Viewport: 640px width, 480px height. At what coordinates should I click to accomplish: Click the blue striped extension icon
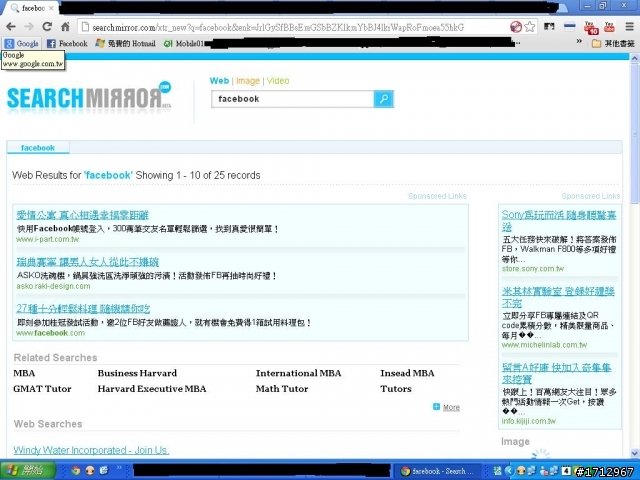(x=569, y=27)
